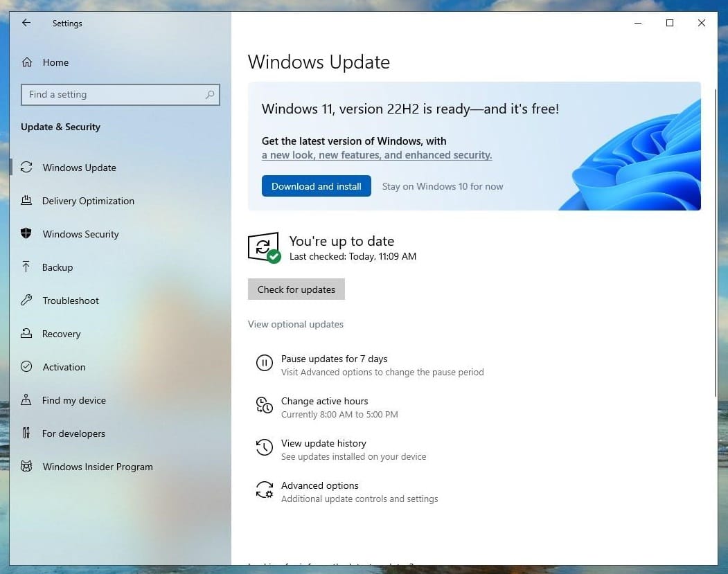The image size is (728, 574).
Task: Minimize the Settings window
Action: click(x=638, y=23)
